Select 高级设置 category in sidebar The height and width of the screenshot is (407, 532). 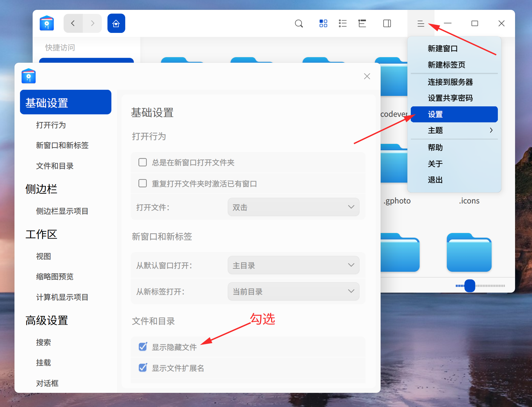(47, 320)
